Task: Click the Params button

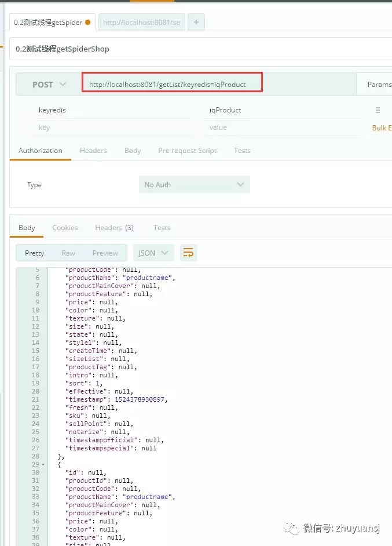Action: (x=379, y=85)
